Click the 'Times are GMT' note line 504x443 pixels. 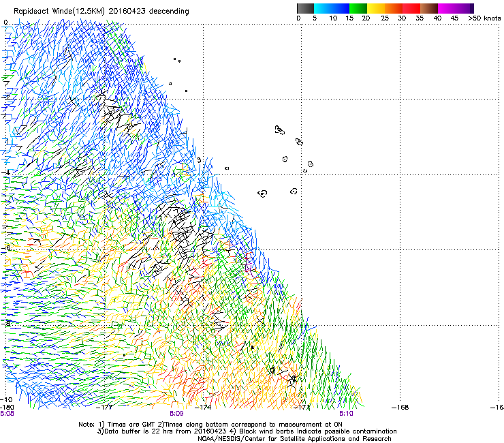pos(210,425)
